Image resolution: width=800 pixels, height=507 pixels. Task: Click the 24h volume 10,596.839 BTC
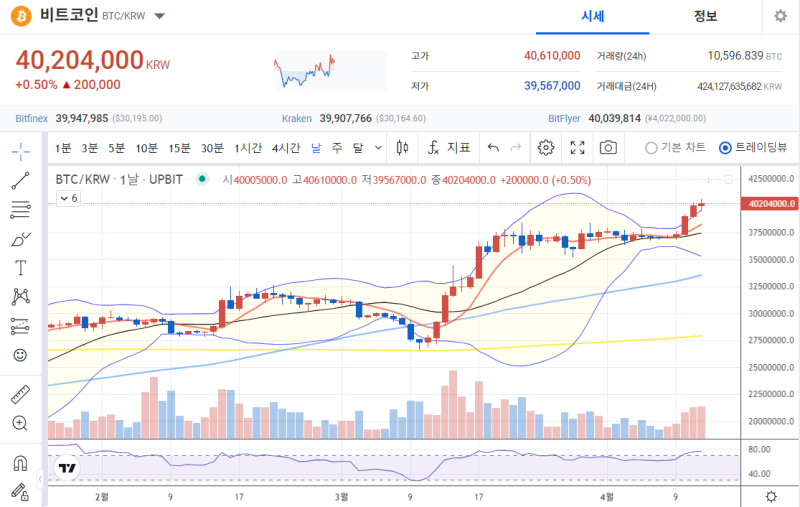click(x=744, y=56)
